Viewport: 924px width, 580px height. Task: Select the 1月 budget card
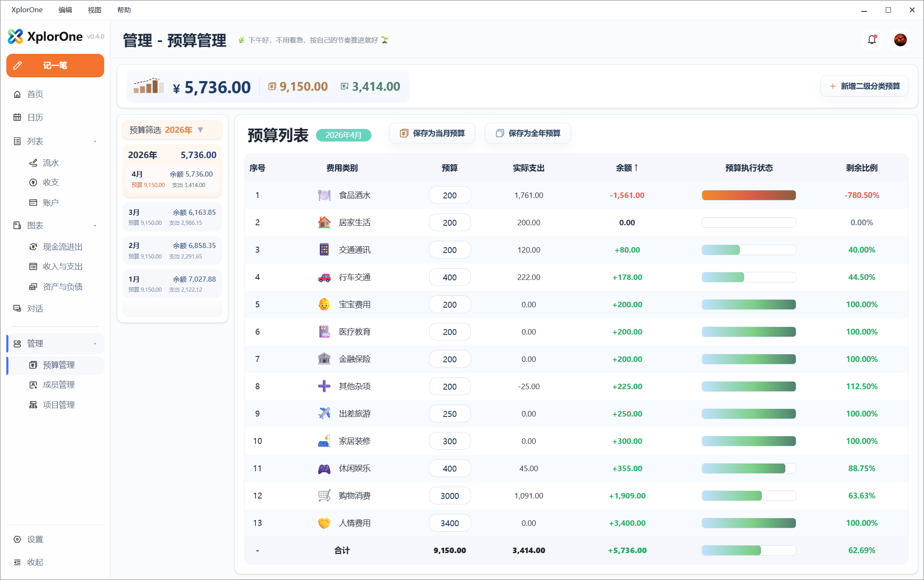tap(172, 284)
